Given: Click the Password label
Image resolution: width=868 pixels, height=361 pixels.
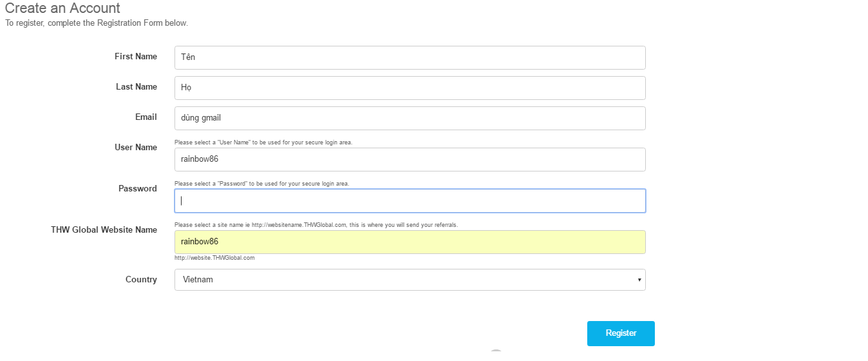Looking at the screenshot, I should [138, 189].
